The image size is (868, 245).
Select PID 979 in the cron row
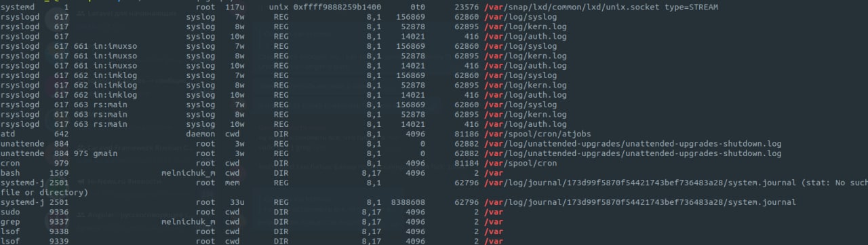click(x=61, y=164)
